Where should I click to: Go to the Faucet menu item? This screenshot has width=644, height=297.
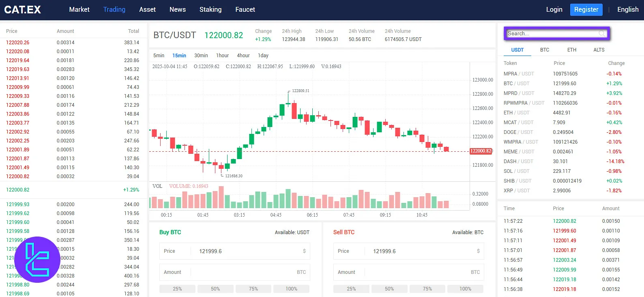(245, 10)
